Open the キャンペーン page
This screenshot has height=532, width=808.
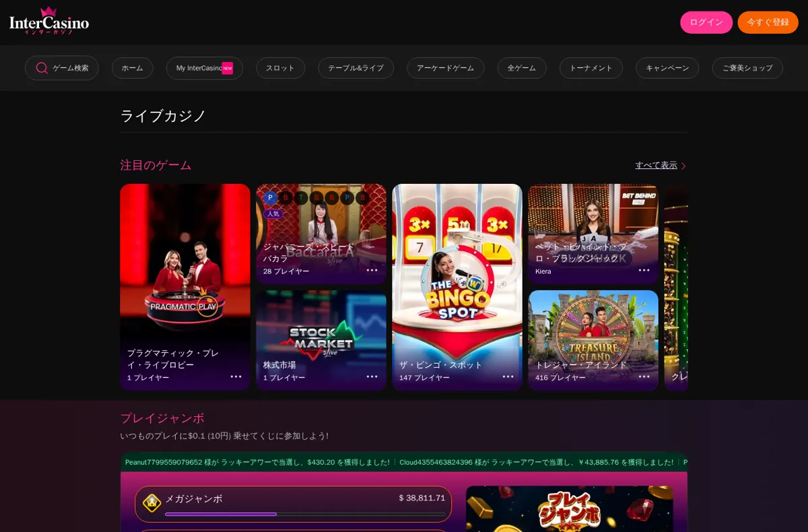(x=667, y=68)
